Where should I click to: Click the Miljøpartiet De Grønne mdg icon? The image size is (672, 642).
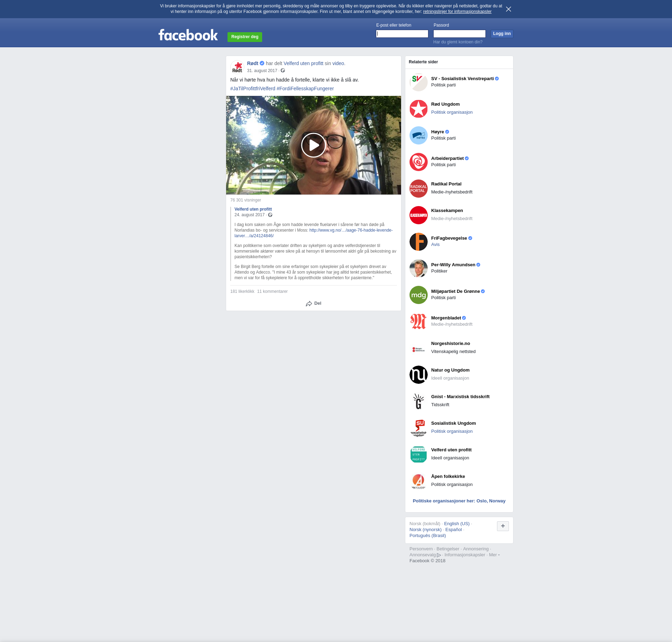418,295
